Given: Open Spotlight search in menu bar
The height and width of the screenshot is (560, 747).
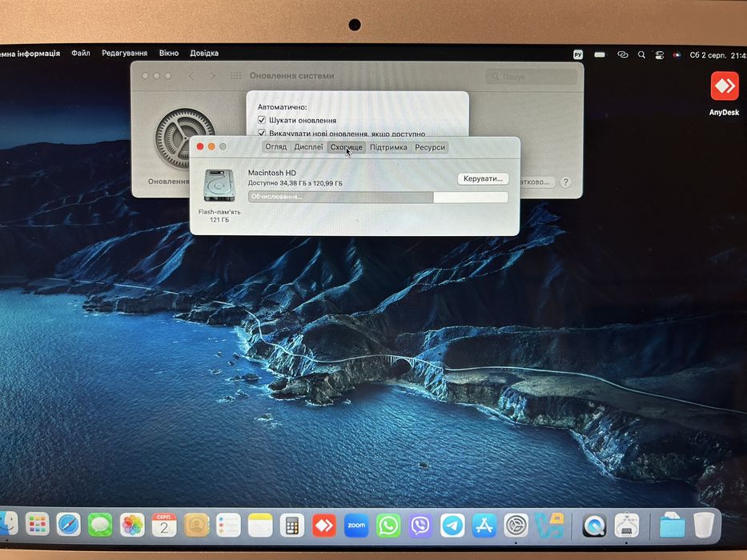Looking at the screenshot, I should coord(641,54).
